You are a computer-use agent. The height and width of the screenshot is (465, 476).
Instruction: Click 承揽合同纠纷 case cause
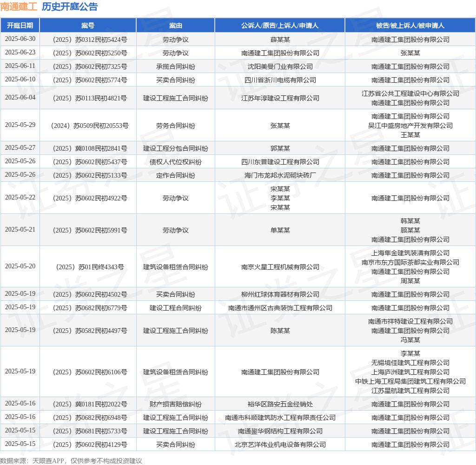pyautogui.click(x=175, y=66)
